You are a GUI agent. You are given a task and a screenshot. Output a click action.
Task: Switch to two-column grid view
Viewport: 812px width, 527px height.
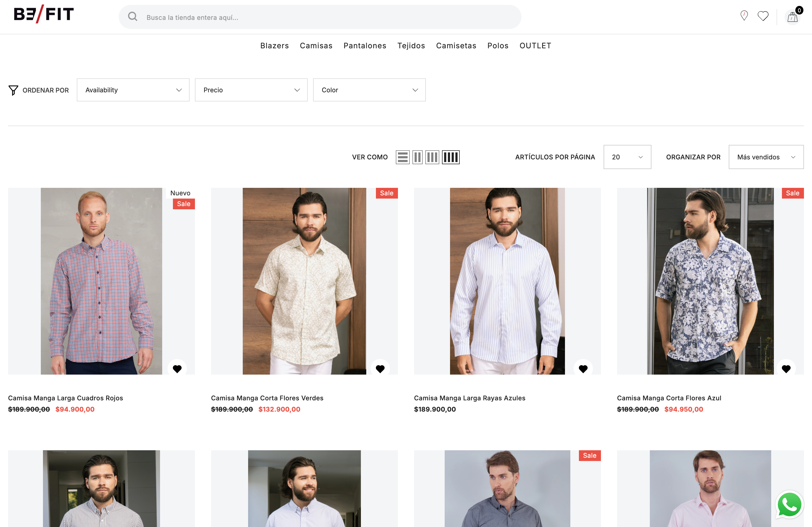tap(418, 157)
